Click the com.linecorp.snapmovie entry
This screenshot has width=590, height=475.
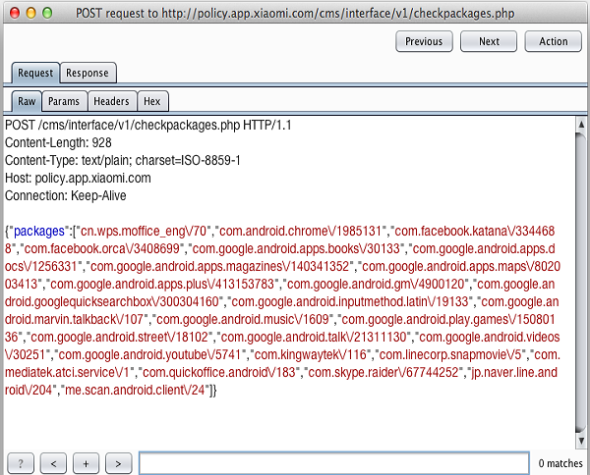[450, 355]
